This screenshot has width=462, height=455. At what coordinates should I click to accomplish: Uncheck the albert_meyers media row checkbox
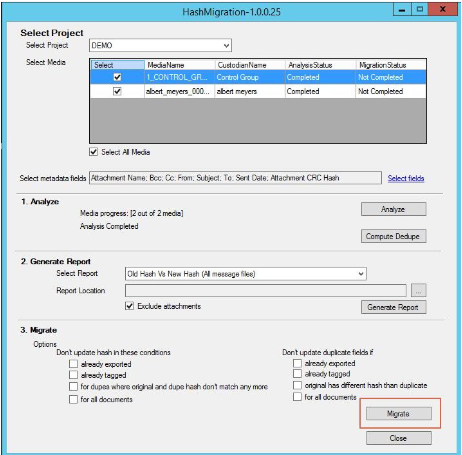[117, 91]
